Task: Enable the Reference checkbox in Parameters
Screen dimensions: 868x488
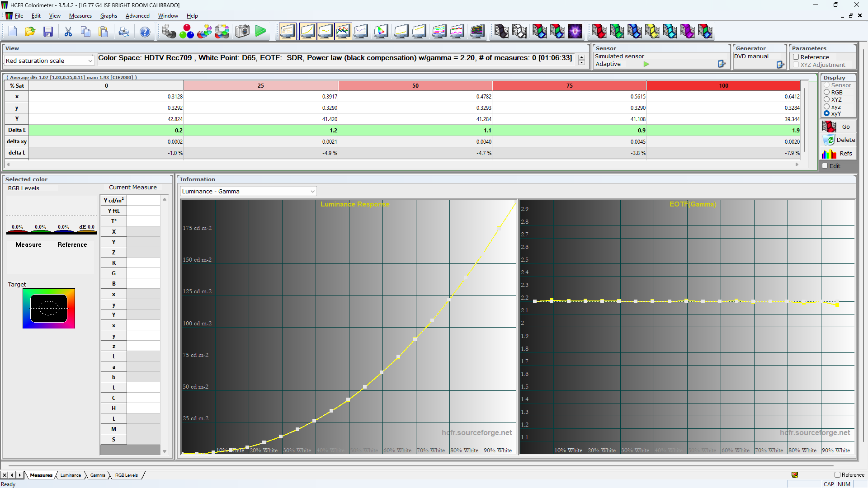Action: point(797,57)
